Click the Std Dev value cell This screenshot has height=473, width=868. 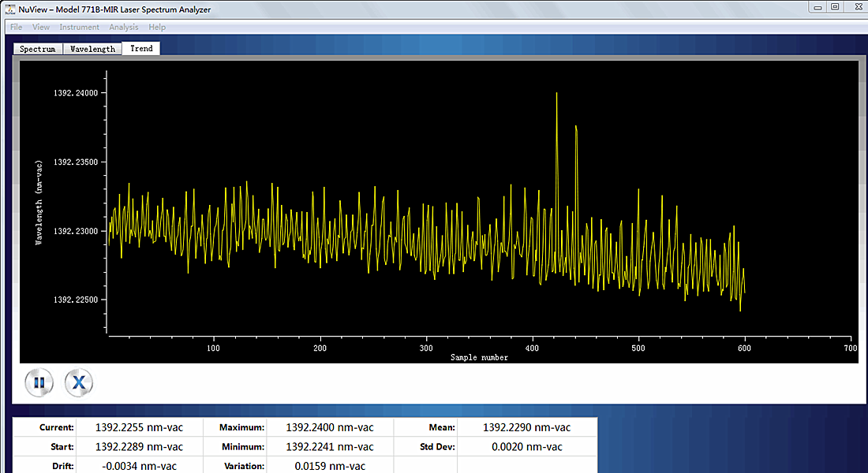pyautogui.click(x=526, y=447)
